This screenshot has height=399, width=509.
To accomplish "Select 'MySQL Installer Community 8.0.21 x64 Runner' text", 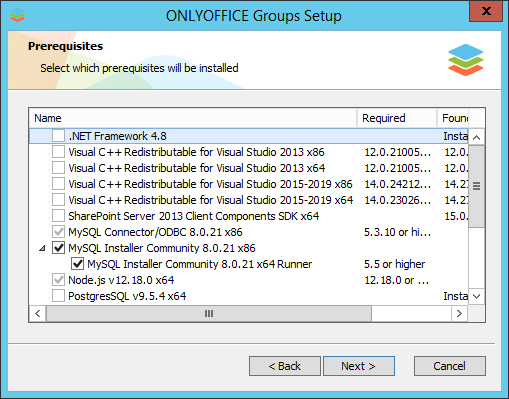I will pyautogui.click(x=200, y=264).
